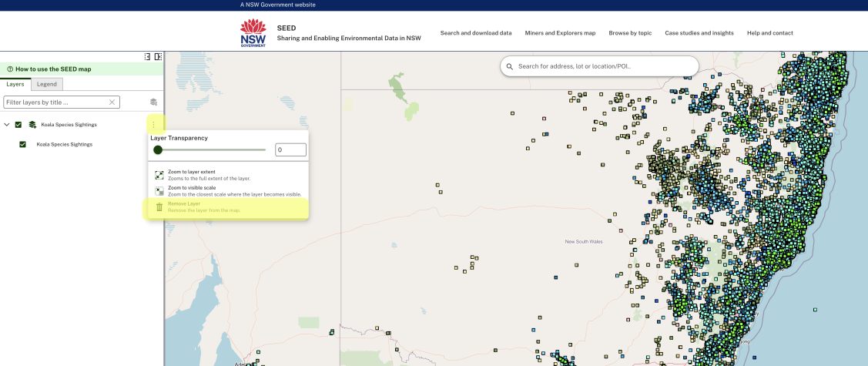Click the transparency value field showing 0
The height and width of the screenshot is (366, 868).
290,149
